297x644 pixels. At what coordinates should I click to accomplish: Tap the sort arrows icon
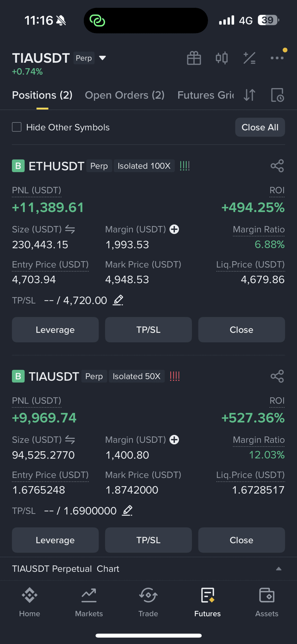tap(249, 95)
